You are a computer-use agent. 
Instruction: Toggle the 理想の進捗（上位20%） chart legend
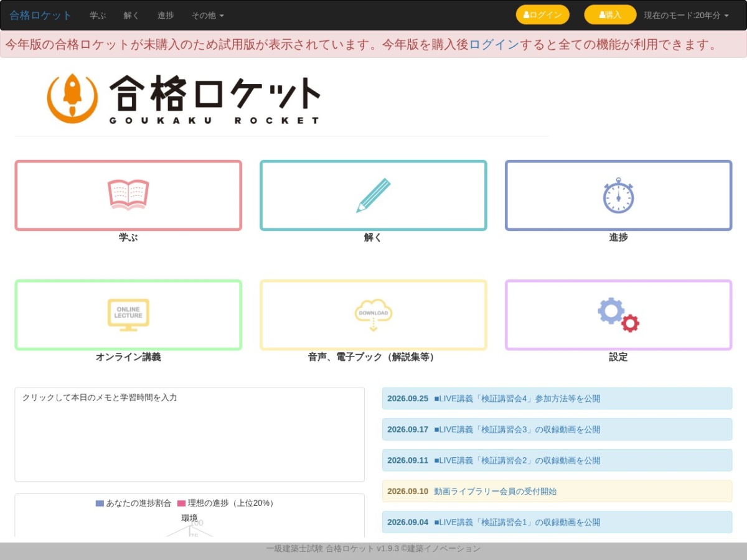tap(227, 503)
